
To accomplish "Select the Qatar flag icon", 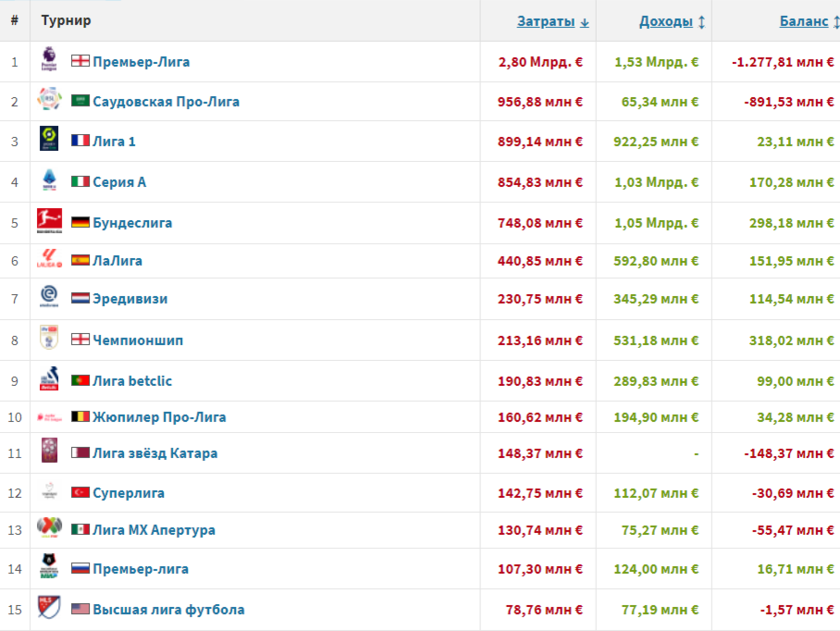I will tap(80, 452).
